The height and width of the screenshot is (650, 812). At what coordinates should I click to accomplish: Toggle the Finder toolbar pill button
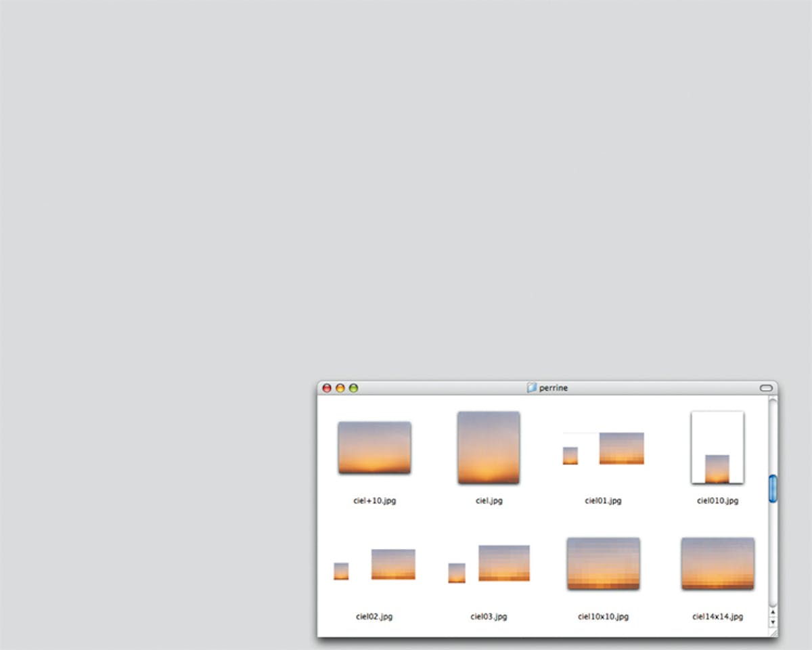point(766,388)
